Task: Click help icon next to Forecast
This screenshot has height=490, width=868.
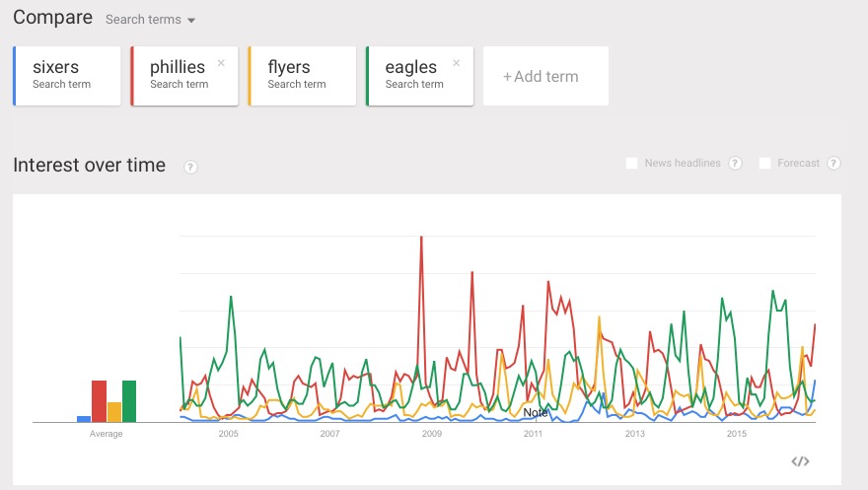Action: (833, 164)
